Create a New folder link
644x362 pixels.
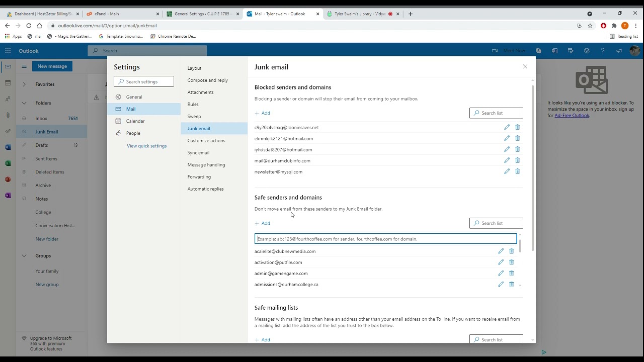47,239
